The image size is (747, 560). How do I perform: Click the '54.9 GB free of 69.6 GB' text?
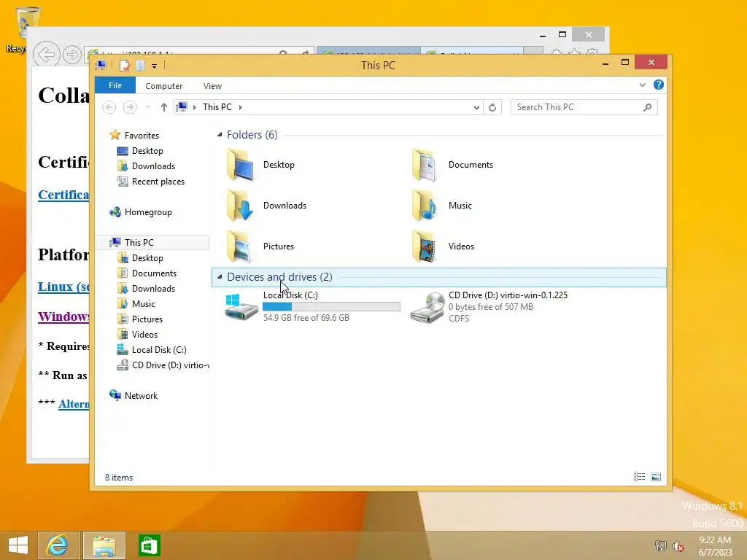tap(306, 318)
